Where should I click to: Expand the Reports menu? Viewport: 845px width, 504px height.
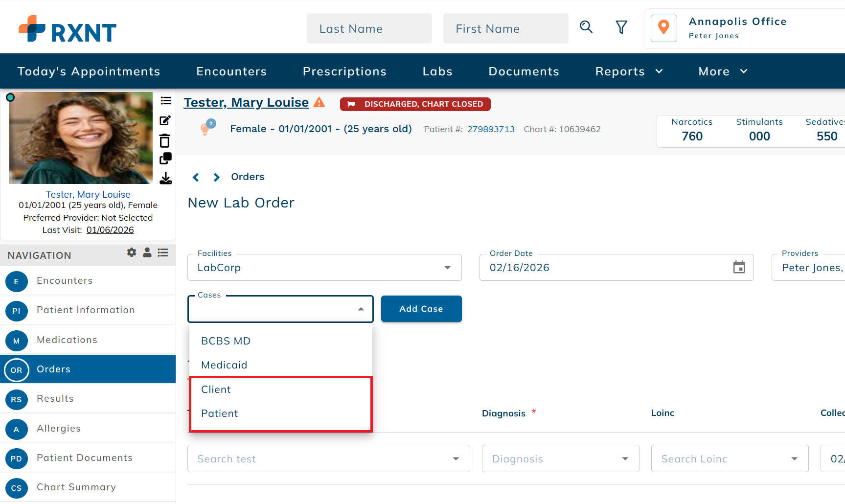coord(629,71)
